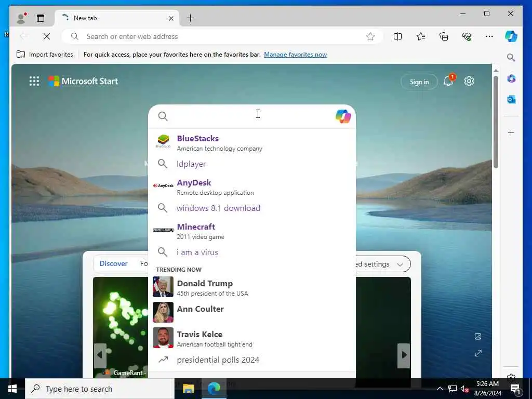Select windows 8.1 download suggestion
This screenshot has height=399, width=532.
pos(252,208)
